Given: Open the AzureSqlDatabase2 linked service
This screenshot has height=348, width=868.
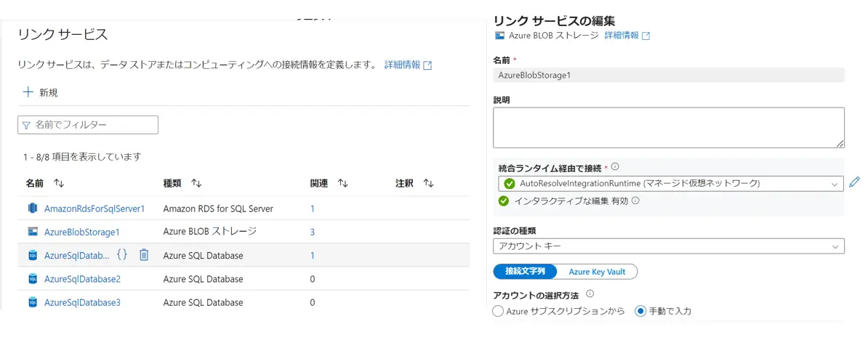Looking at the screenshot, I should (x=82, y=279).
